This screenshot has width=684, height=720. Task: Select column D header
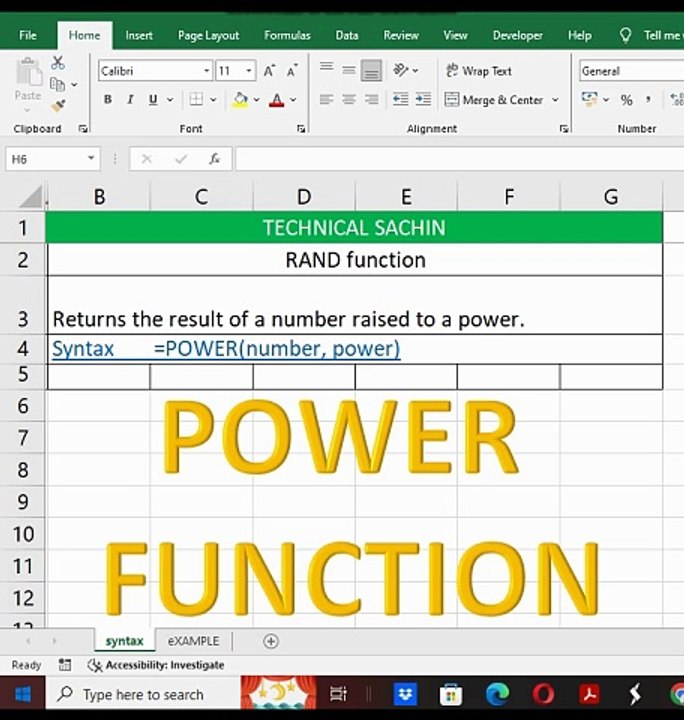(304, 197)
